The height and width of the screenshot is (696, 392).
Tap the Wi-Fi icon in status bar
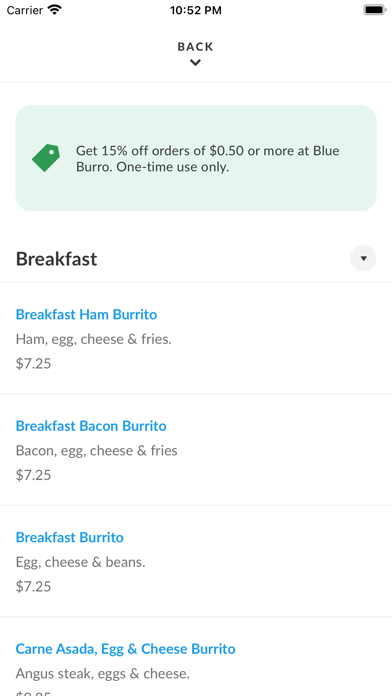(x=55, y=10)
